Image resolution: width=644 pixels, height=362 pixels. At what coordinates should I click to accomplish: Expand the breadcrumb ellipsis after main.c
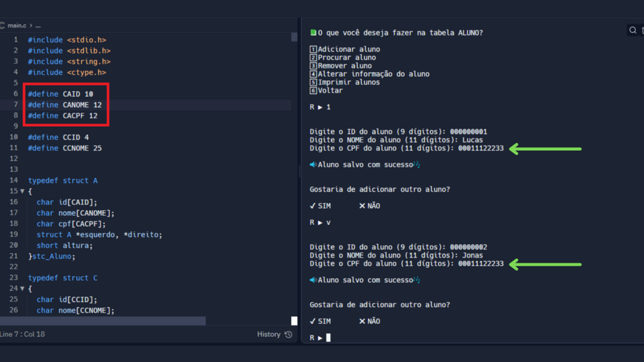point(38,25)
